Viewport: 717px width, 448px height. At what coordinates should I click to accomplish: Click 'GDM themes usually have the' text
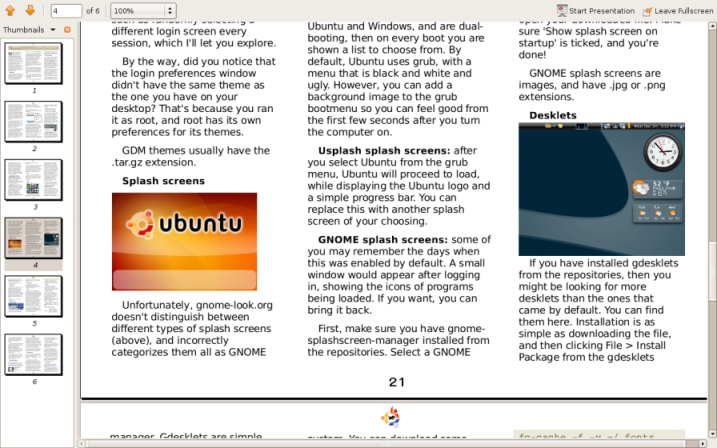(196, 150)
